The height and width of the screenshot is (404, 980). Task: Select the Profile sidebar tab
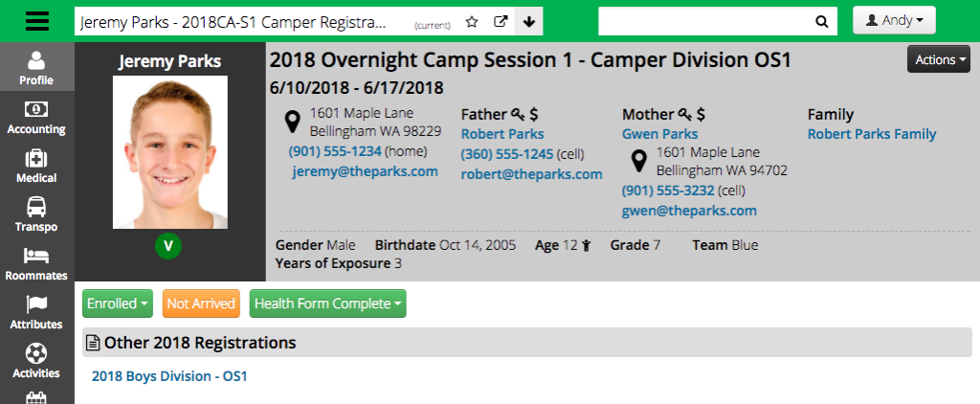pyautogui.click(x=36, y=69)
